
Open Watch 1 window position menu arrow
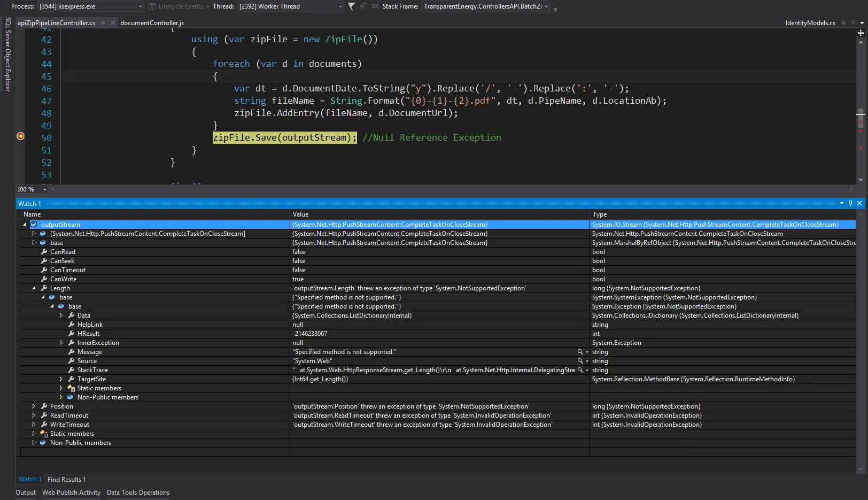[x=842, y=203]
